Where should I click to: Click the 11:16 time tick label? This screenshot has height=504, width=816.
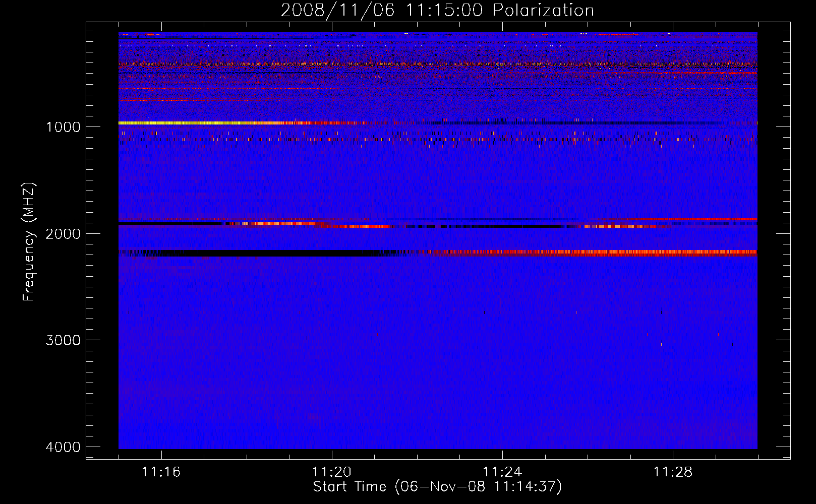(x=161, y=472)
